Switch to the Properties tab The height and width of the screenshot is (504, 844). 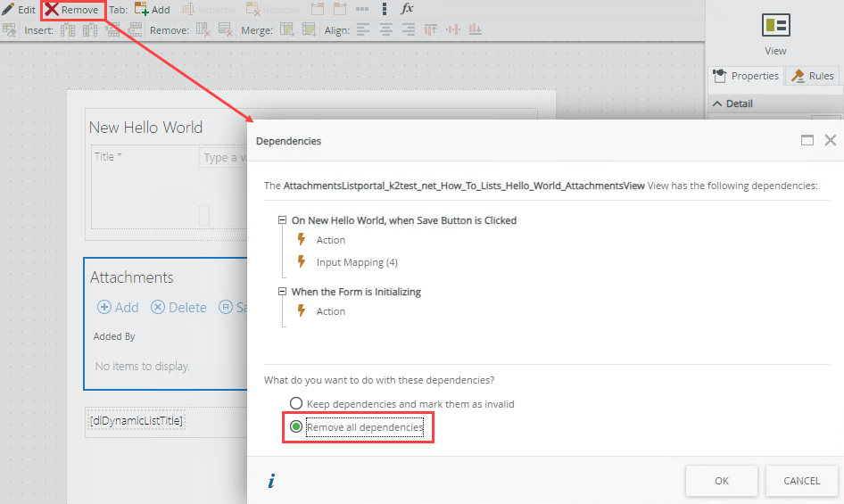[x=746, y=76]
